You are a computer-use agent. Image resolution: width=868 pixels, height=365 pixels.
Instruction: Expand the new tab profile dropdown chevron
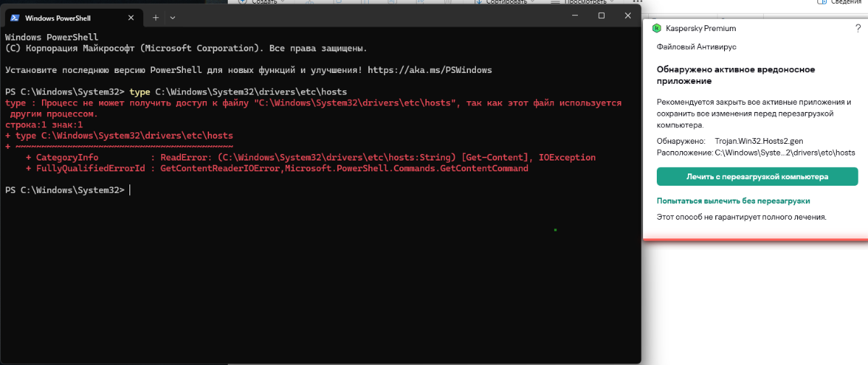(x=172, y=17)
